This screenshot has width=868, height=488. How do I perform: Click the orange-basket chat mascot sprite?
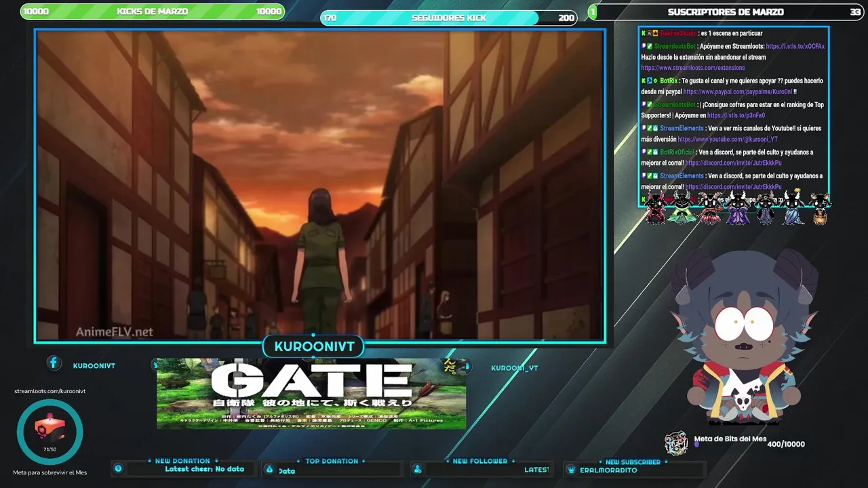pos(820,208)
